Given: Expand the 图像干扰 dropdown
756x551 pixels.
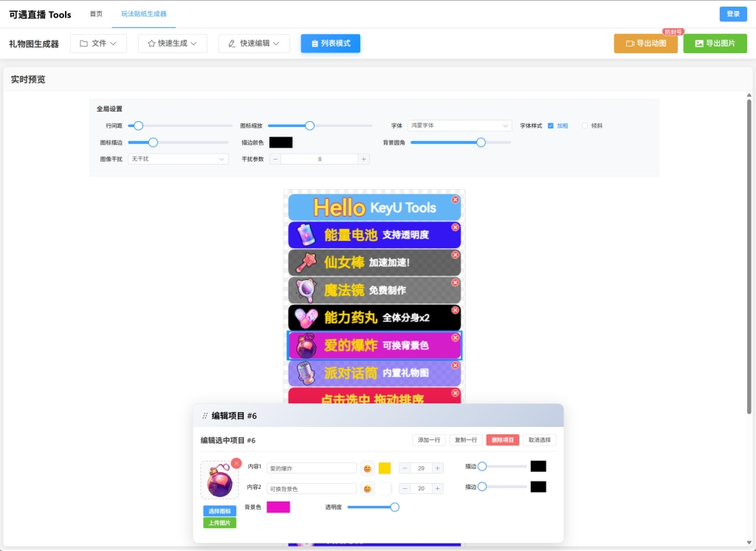Looking at the screenshot, I should coord(178,159).
